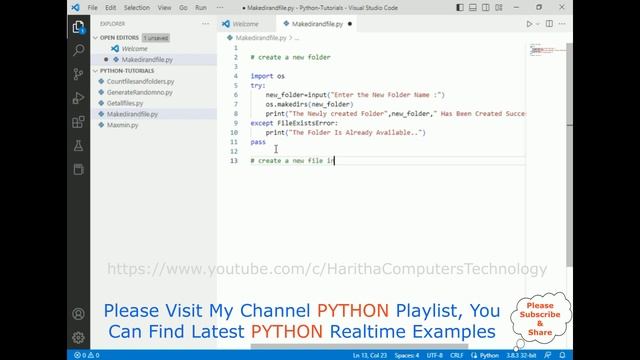Viewport: 640px width, 360px height.
Task: Click 'except FileExistsError:' on line 9
Action: pos(294,123)
